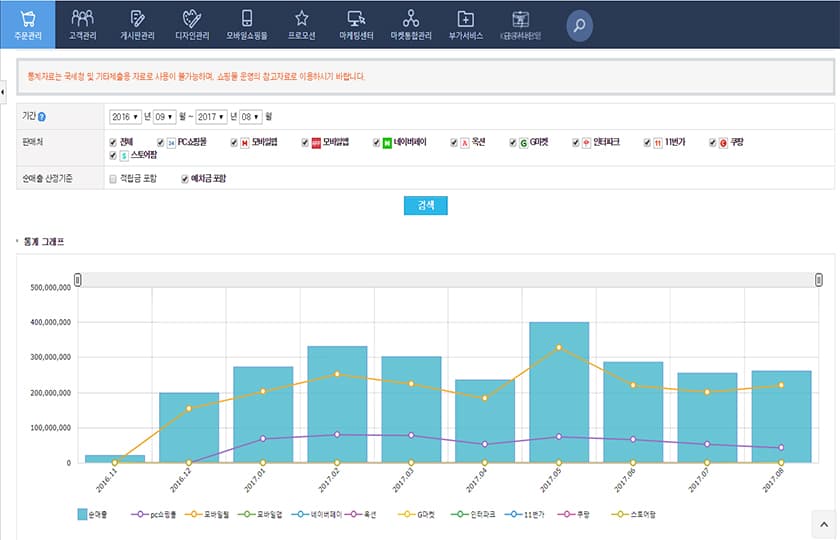The width and height of the screenshot is (840, 540).
Task: Open the end month 08 dropdown
Action: tap(250, 117)
